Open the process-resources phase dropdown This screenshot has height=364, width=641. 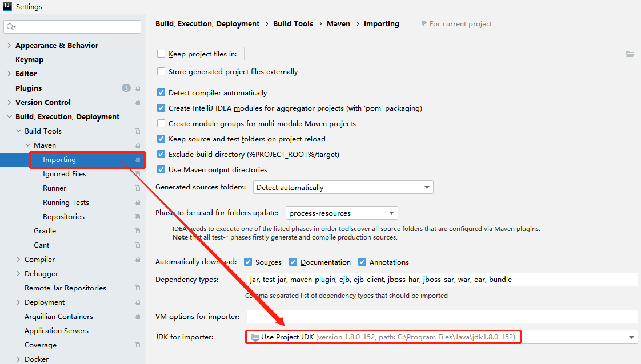342,213
